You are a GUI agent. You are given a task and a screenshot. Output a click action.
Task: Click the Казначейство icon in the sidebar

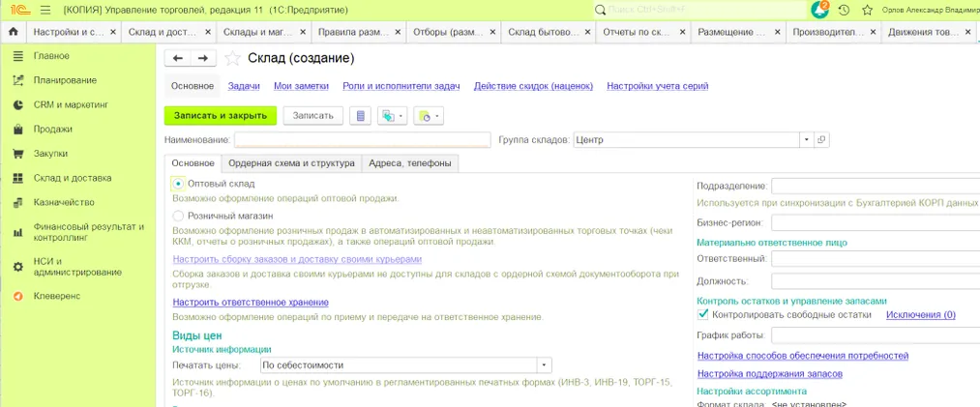18,202
